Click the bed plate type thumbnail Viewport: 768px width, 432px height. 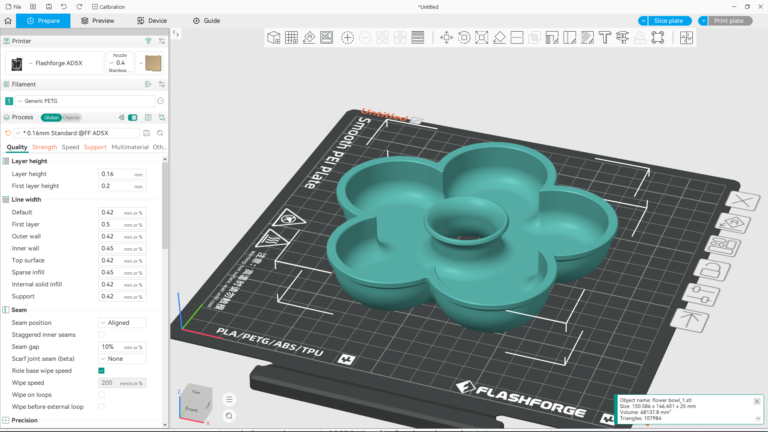point(153,63)
